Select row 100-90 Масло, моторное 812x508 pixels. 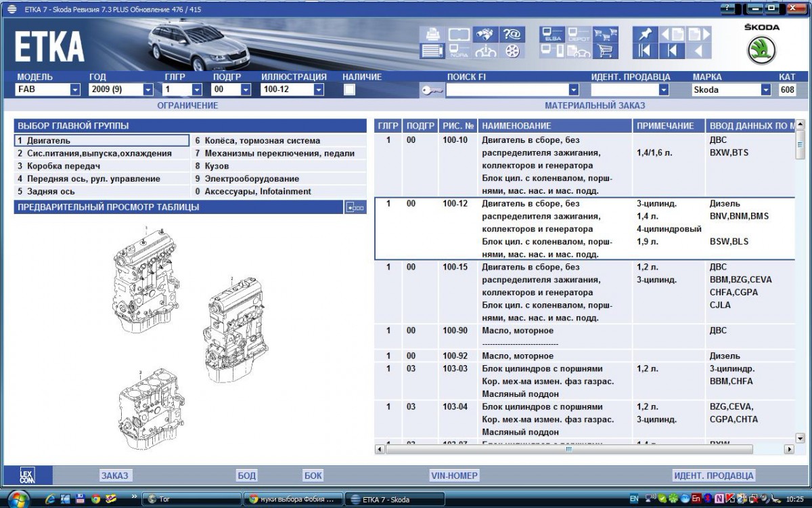click(x=585, y=337)
